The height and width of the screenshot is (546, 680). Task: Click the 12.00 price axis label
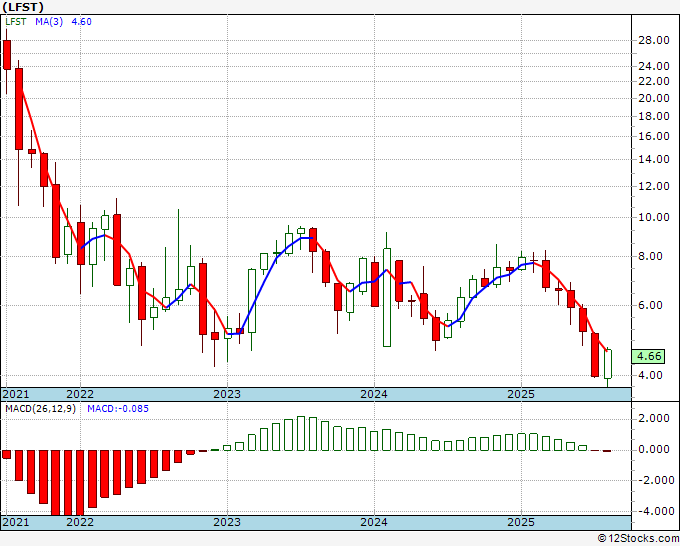[x=654, y=186]
